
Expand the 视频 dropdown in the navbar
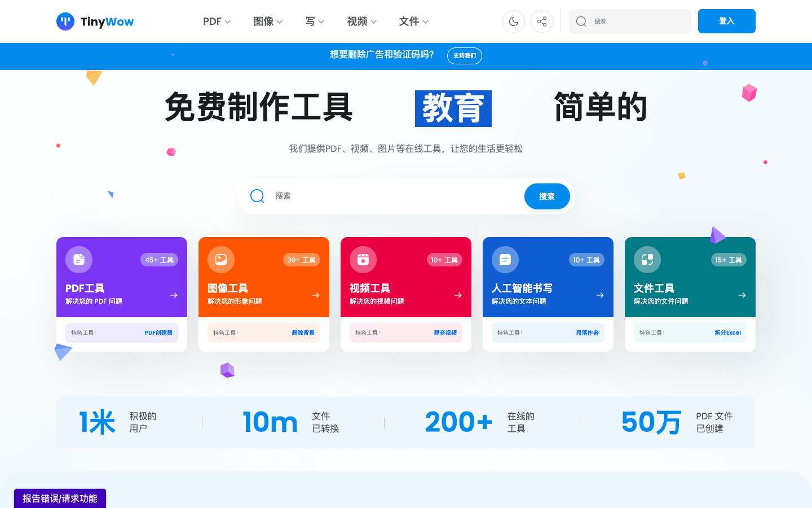point(361,21)
